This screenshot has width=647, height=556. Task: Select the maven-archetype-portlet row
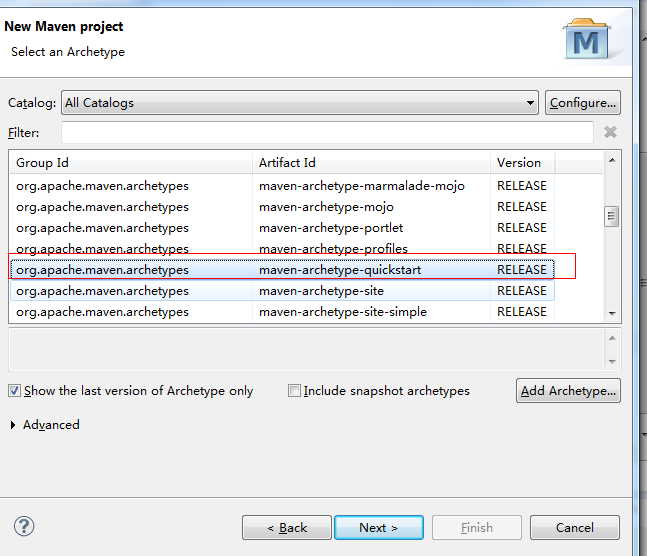tap(282, 228)
